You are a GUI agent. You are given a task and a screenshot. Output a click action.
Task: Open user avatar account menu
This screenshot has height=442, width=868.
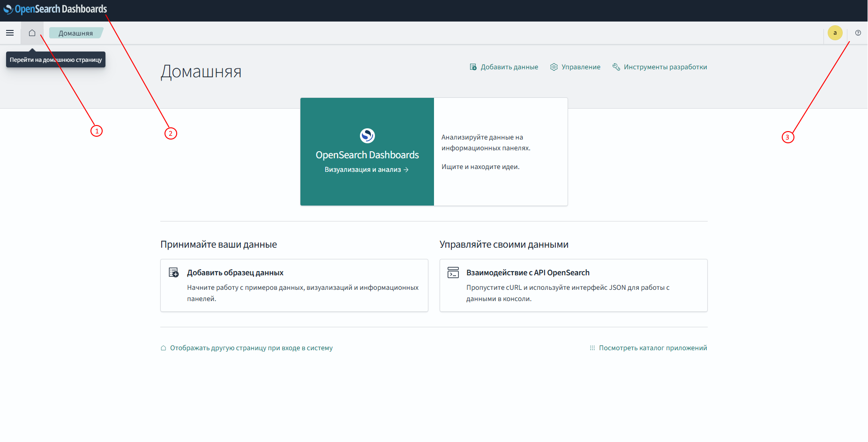tap(835, 33)
